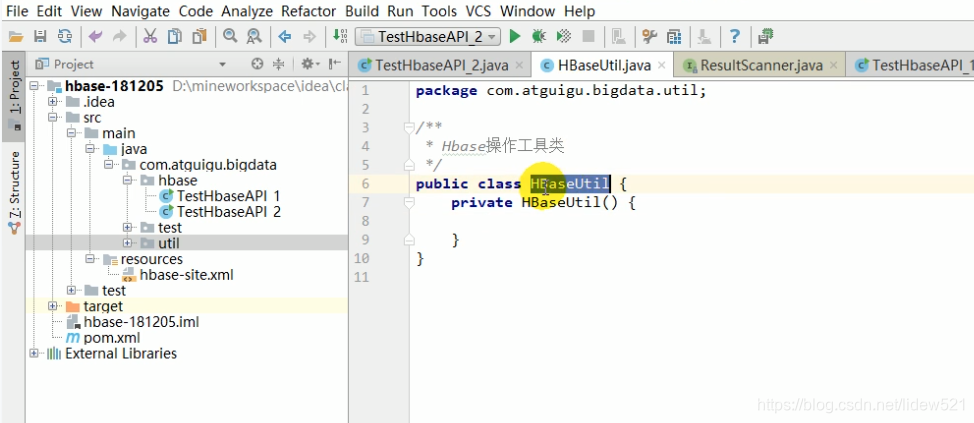This screenshot has width=974, height=423.
Task: Open the VCS menu
Action: [479, 11]
